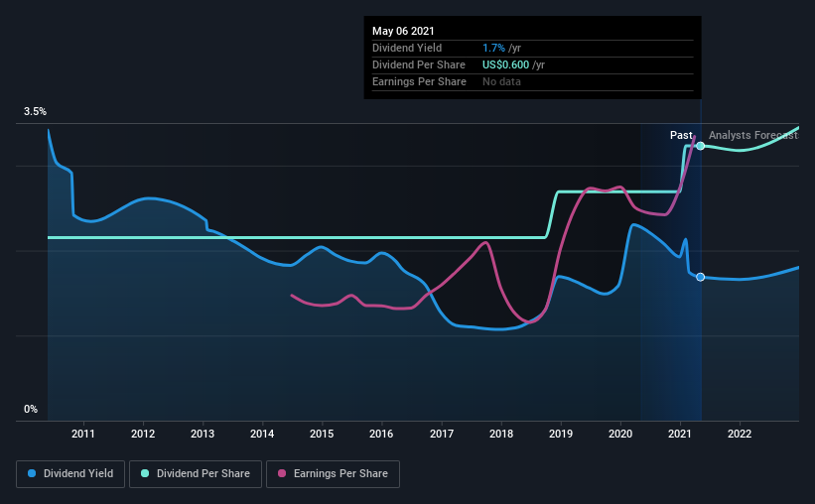The width and height of the screenshot is (815, 504).
Task: Click the tooltip Earnings Per Share row label
Action: [420, 81]
